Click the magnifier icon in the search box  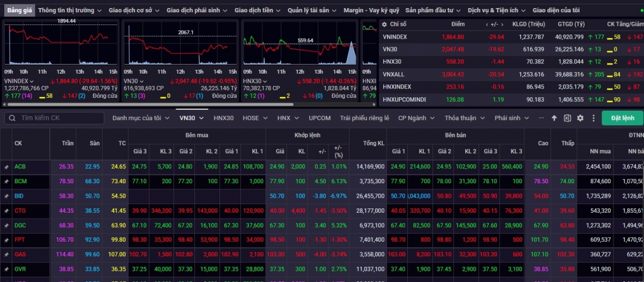(x=12, y=118)
